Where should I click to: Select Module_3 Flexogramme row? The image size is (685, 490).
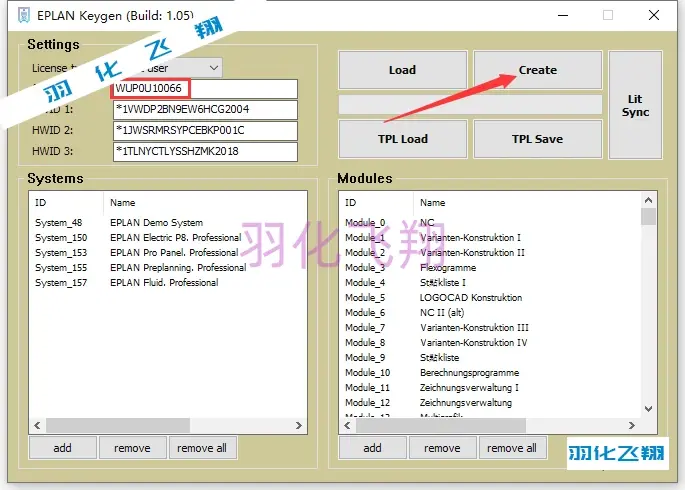(x=490, y=268)
